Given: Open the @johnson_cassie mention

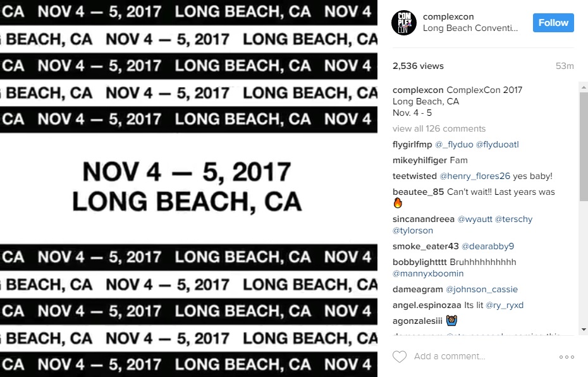Looking at the screenshot, I should (482, 289).
